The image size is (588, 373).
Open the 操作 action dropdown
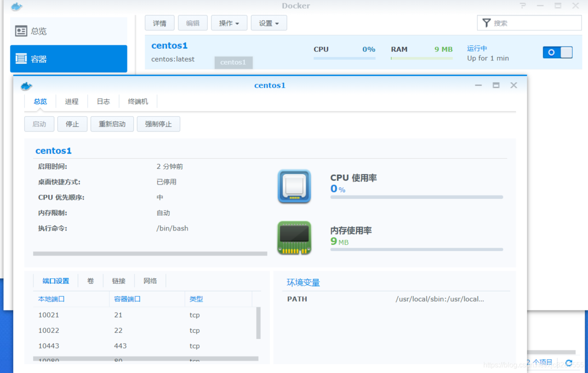click(x=229, y=23)
